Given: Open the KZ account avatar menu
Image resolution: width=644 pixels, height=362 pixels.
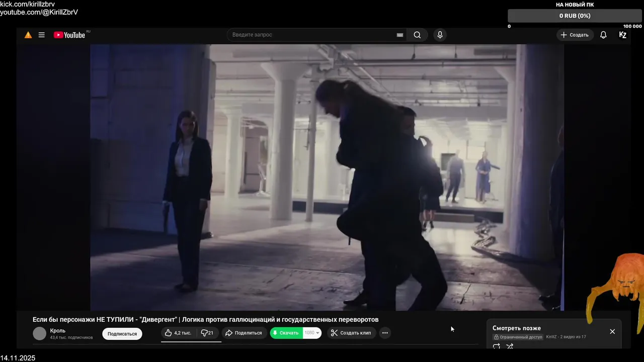Looking at the screenshot, I should pos(622,35).
